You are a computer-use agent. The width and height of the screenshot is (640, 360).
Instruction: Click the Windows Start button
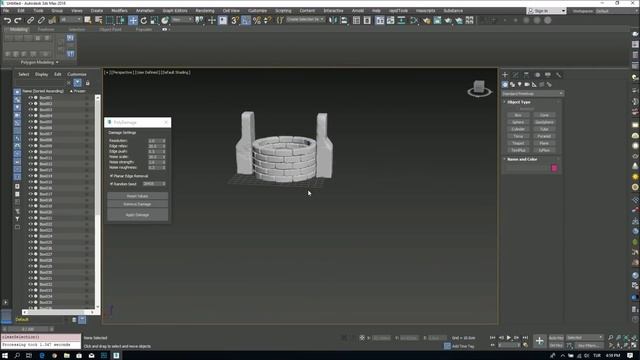5,356
